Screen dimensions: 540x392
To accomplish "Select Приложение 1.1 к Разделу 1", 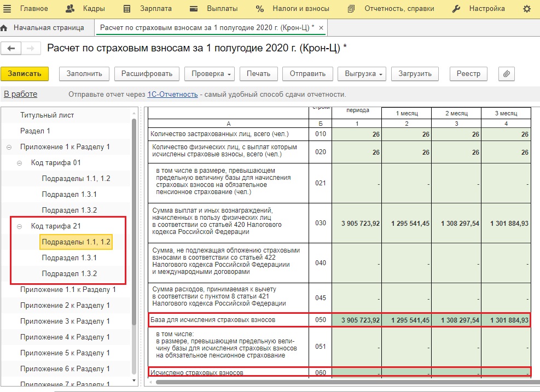I will 68,289.
